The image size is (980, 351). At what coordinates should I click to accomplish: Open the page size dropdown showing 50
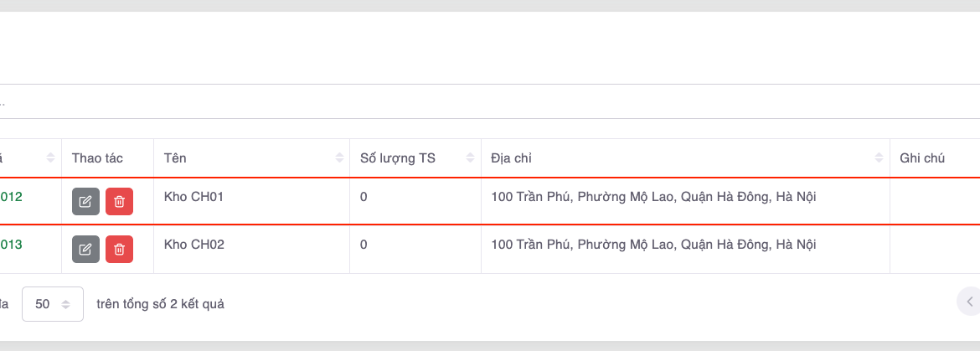click(53, 304)
